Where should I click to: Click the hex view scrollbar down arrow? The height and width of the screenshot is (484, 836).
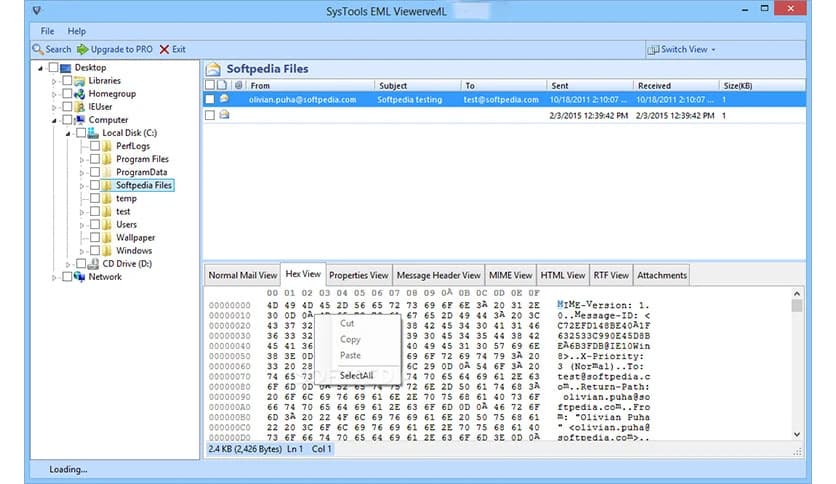797,434
